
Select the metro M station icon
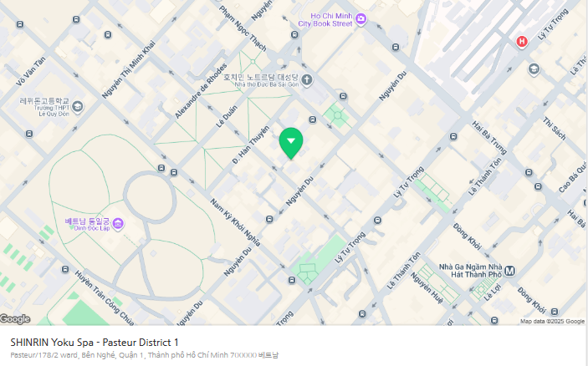[x=510, y=271]
